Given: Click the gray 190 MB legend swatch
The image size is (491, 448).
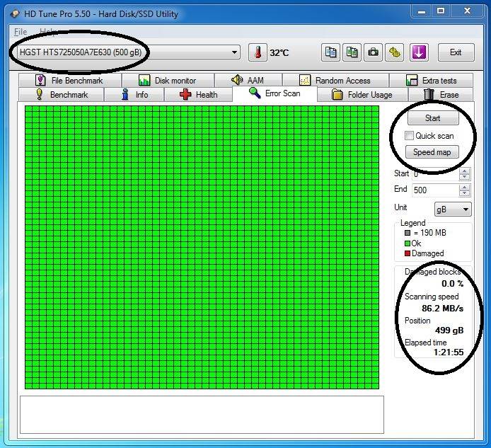Looking at the screenshot, I should click(x=408, y=233).
